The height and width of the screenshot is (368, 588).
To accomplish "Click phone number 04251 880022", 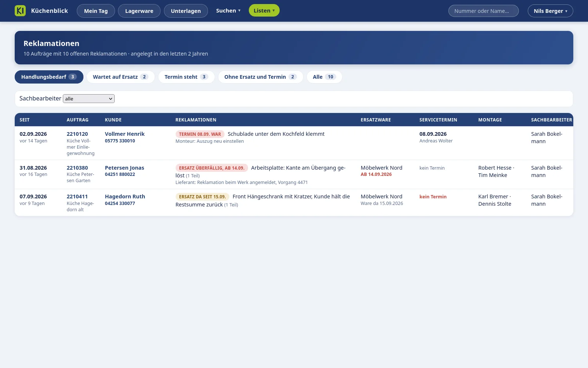I will click(120, 174).
